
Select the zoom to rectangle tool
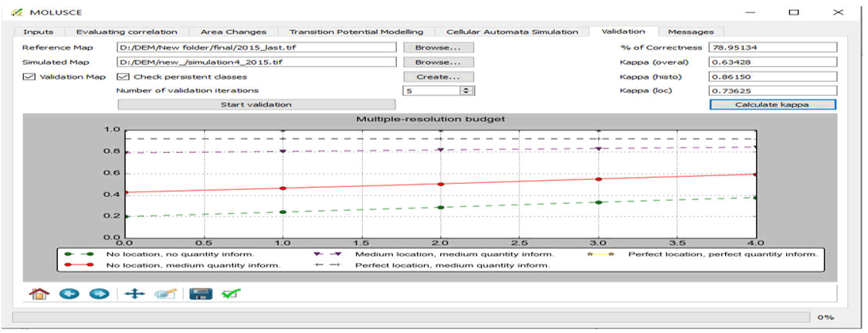click(x=166, y=294)
